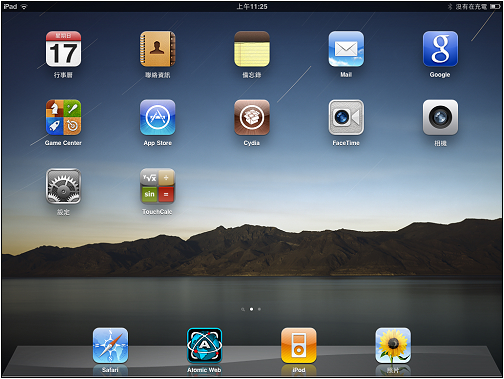Screen dimensions: 504x379
Task: Tap the Wi-Fi status icon
Action: pos(24,6)
